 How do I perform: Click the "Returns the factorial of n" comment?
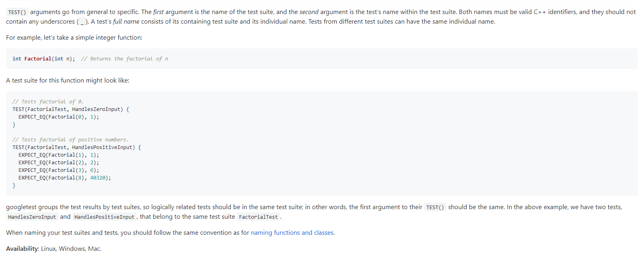click(x=128, y=59)
